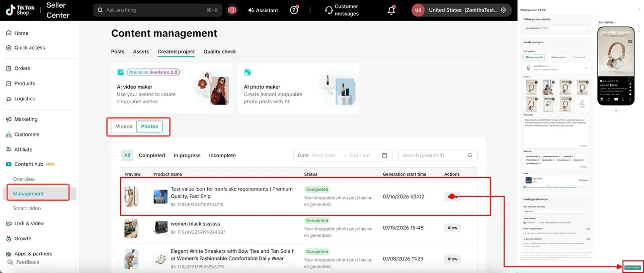Click the search icon in product ID field
644x273 pixels.
pos(470,156)
